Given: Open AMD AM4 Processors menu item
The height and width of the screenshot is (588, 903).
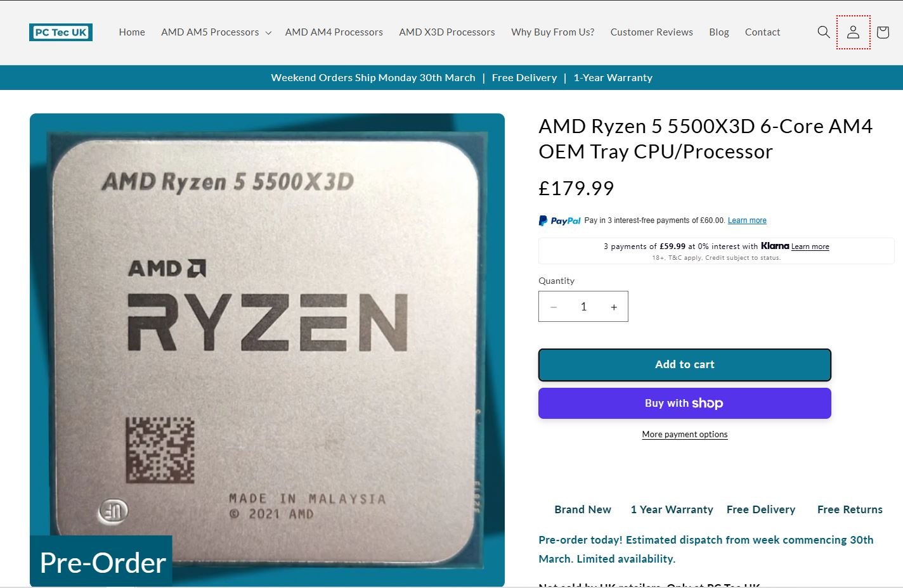Looking at the screenshot, I should 334,32.
